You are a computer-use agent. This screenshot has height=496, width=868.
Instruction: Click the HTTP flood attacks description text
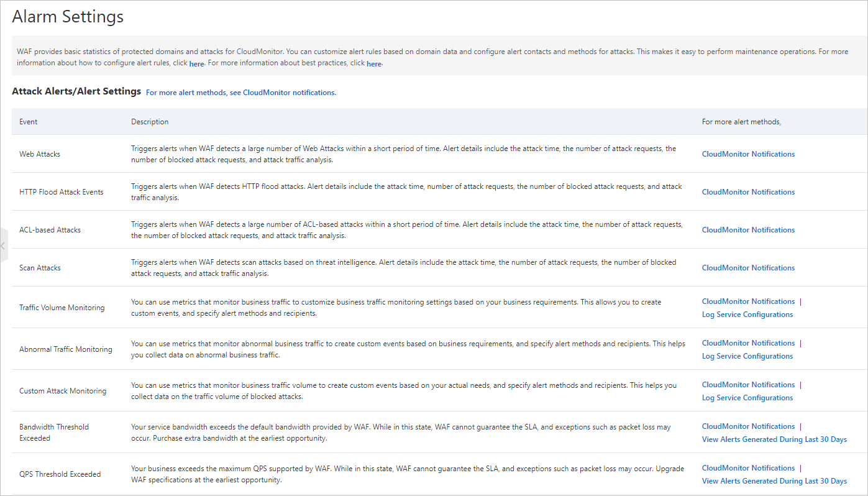[406, 192]
